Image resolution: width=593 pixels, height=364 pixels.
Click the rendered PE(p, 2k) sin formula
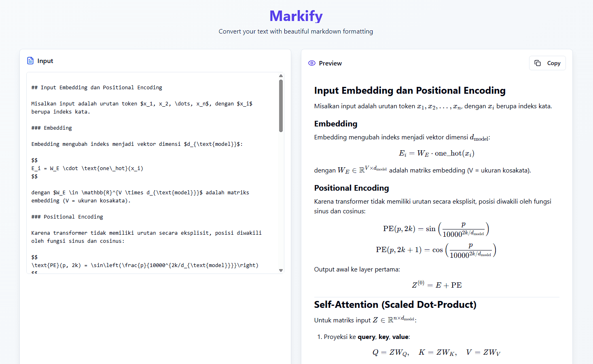436,229
